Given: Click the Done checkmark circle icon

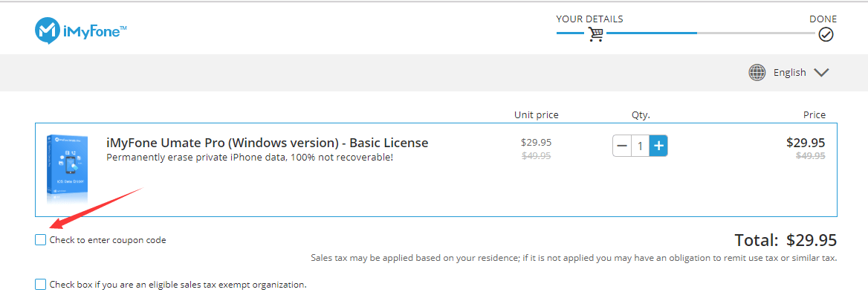Looking at the screenshot, I should coord(826,34).
